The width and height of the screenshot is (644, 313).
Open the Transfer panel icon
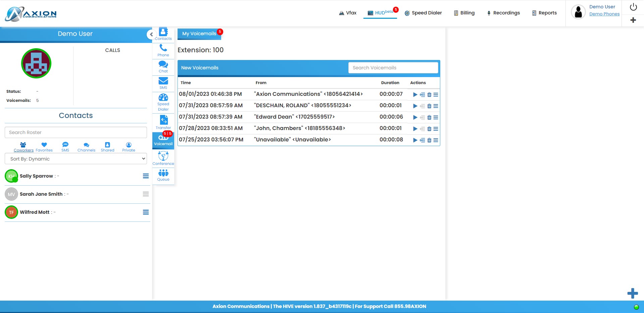click(163, 122)
